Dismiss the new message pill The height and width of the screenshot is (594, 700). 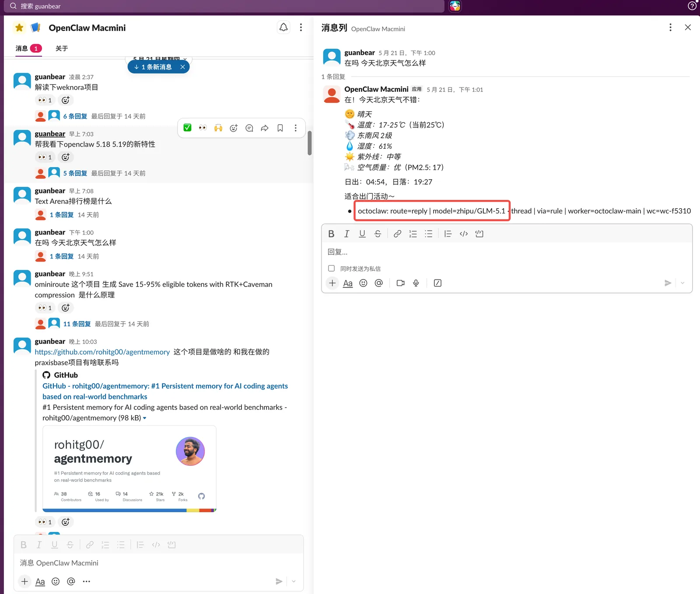[x=183, y=67]
